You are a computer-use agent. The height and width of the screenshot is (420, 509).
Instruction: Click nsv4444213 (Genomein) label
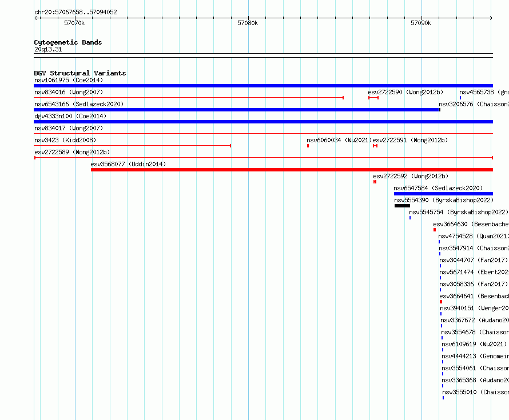tap(475, 356)
